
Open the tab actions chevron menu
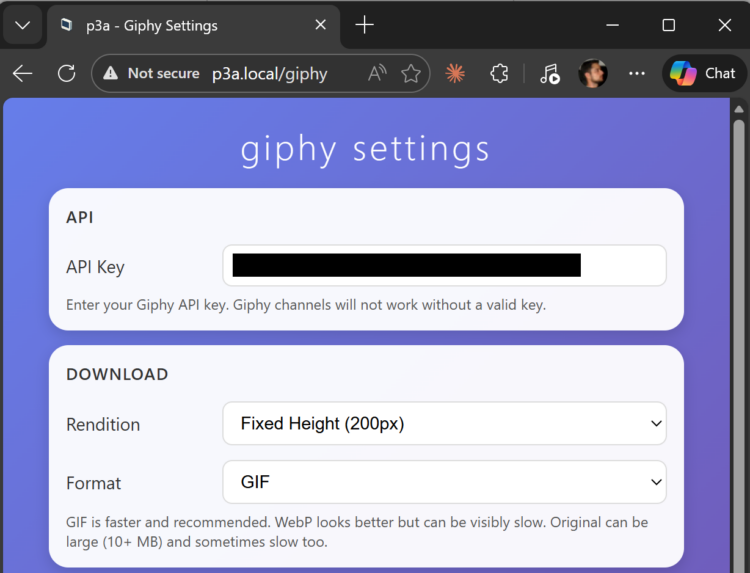pyautogui.click(x=22, y=25)
